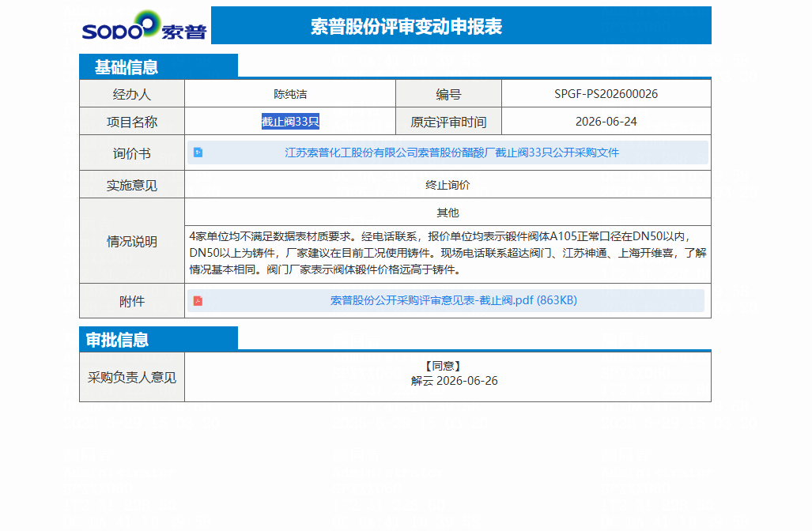Image resolution: width=812 pixels, height=531 pixels.
Task: Click the 实施意见 label cell
Action: click(x=132, y=185)
